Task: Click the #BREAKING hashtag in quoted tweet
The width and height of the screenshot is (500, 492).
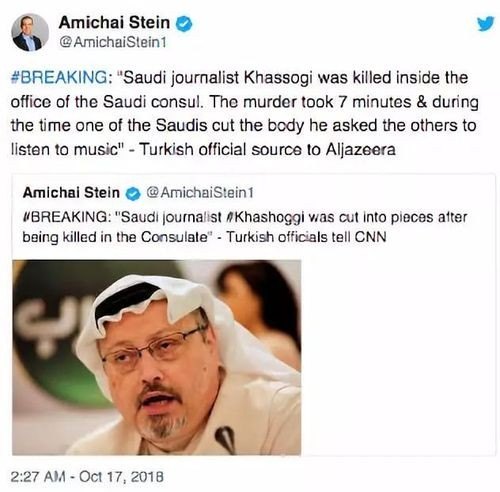Action: click(64, 217)
